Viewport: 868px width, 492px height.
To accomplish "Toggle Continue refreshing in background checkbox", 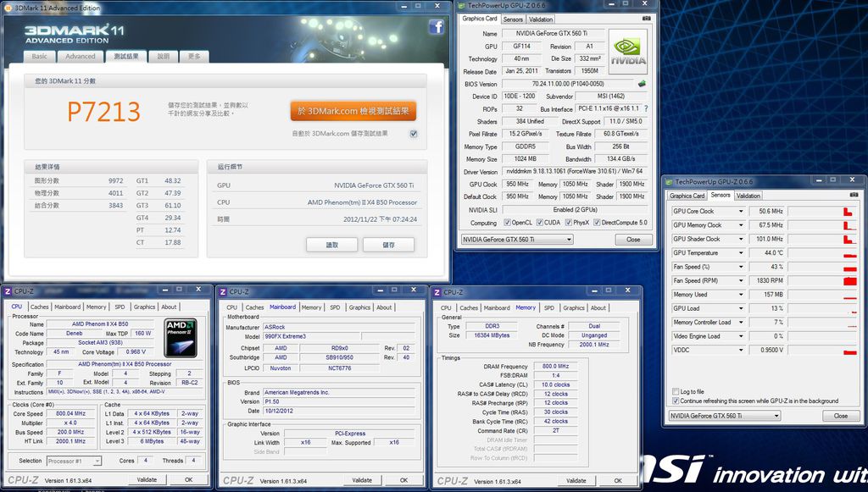I will click(676, 401).
